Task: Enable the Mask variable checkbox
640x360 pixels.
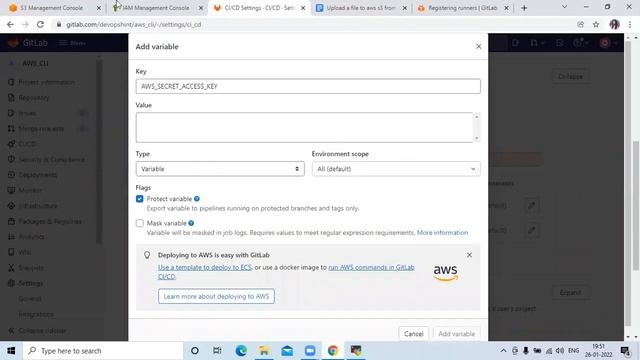Action: pyautogui.click(x=140, y=223)
